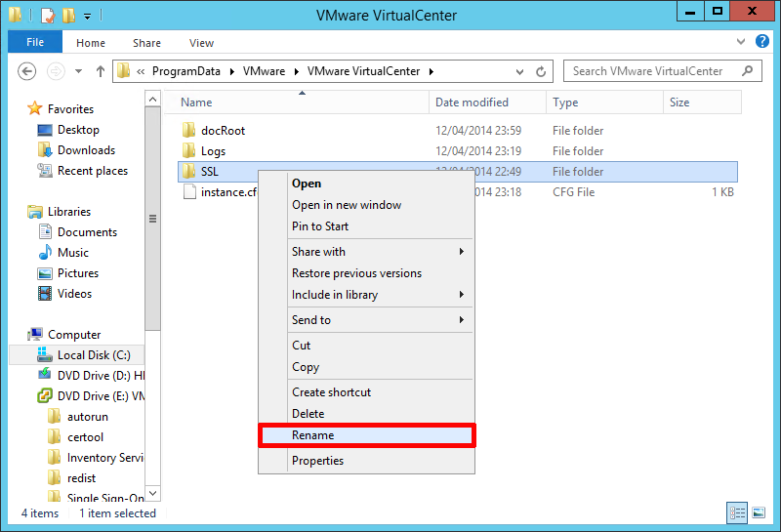Screen dimensions: 781x532
Task: Click the VMware VirtualCenter breadcrumb
Action: 363,71
